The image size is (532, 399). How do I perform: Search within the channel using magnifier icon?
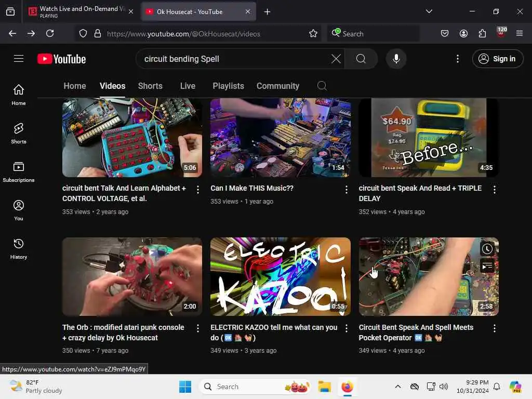click(x=322, y=86)
